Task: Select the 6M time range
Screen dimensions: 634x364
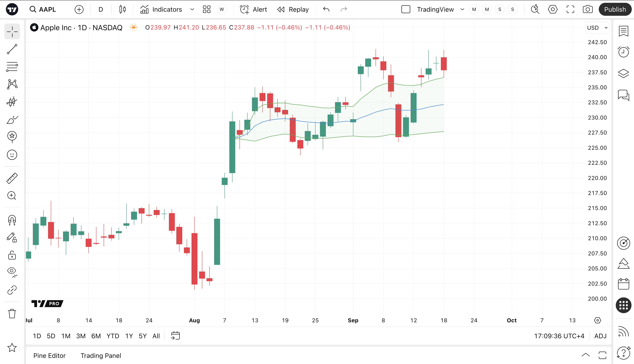Action: 96,336
